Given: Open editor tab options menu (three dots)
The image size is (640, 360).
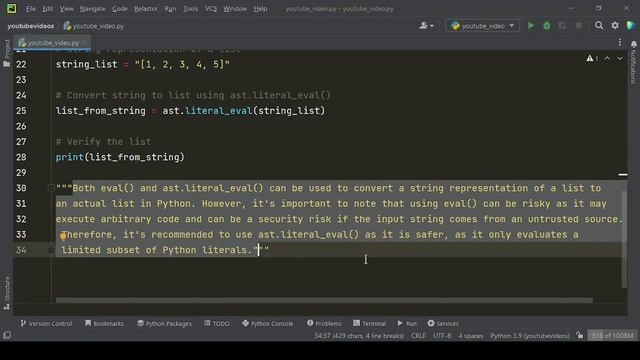Looking at the screenshot, I should 620,42.
